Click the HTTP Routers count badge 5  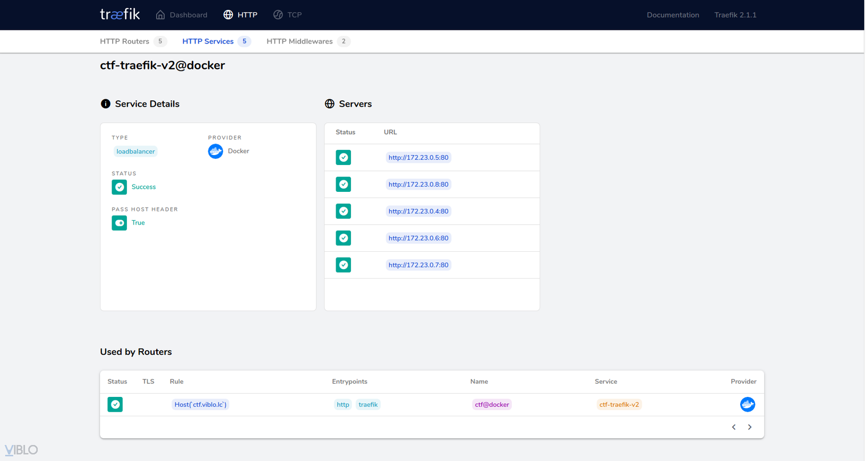click(160, 42)
